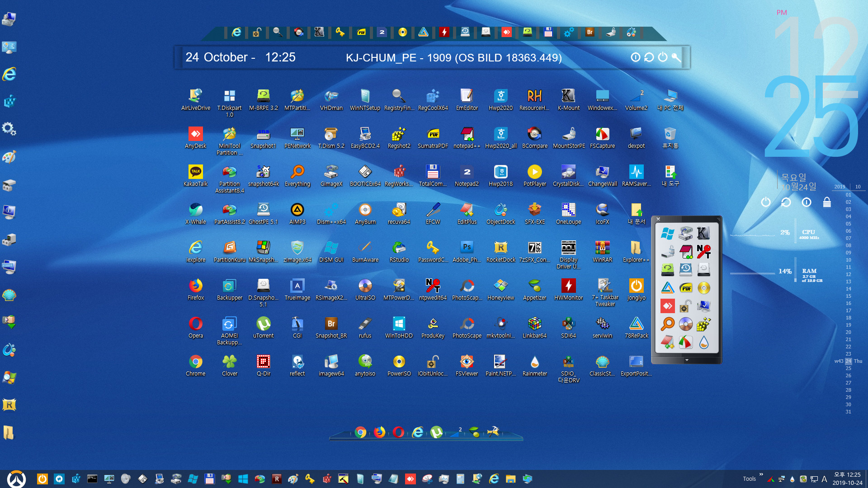The image size is (868, 488).
Task: Click lock icon in Rainmeter widget
Action: point(827,202)
